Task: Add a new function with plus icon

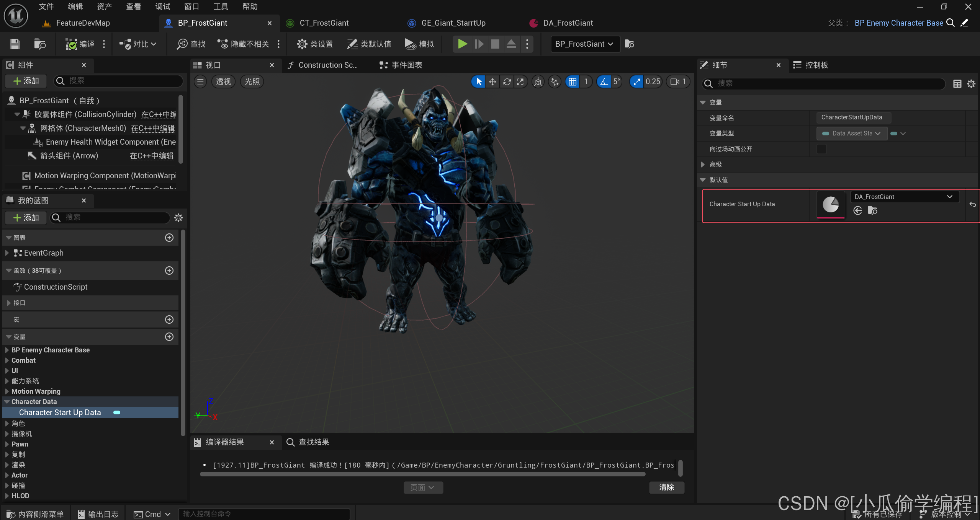Action: 169,271
